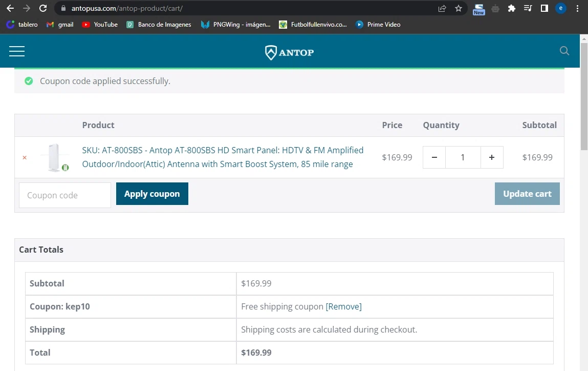588x371 pixels.
Task: Click 'Shipping costs are calculated during checkout.'
Action: (x=329, y=329)
